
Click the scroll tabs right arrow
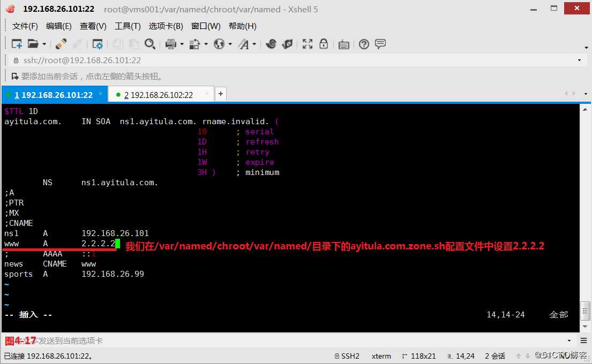(x=574, y=94)
